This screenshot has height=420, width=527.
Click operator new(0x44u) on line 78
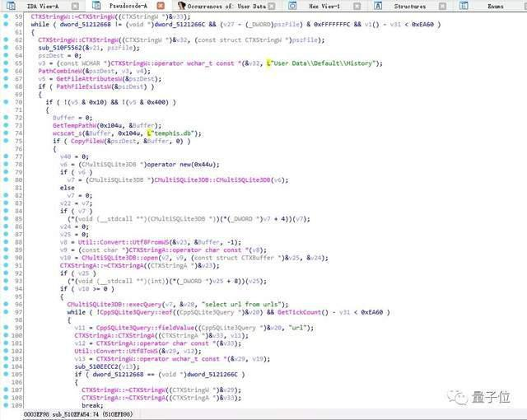point(183,165)
